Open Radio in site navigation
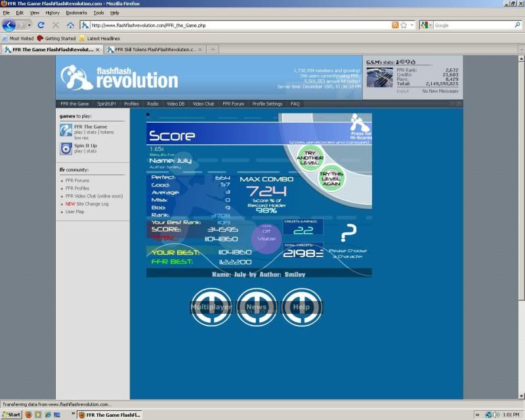Viewport: 525px width, 420px height. pos(153,104)
